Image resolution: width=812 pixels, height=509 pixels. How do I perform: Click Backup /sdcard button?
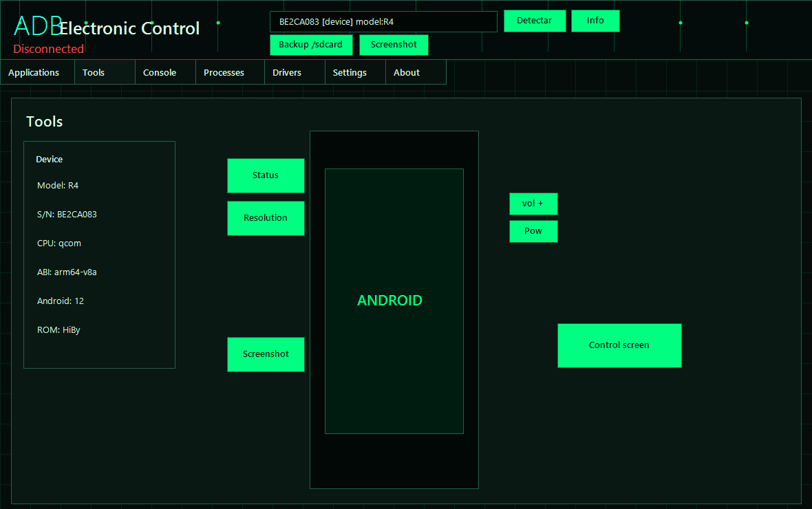coord(311,45)
